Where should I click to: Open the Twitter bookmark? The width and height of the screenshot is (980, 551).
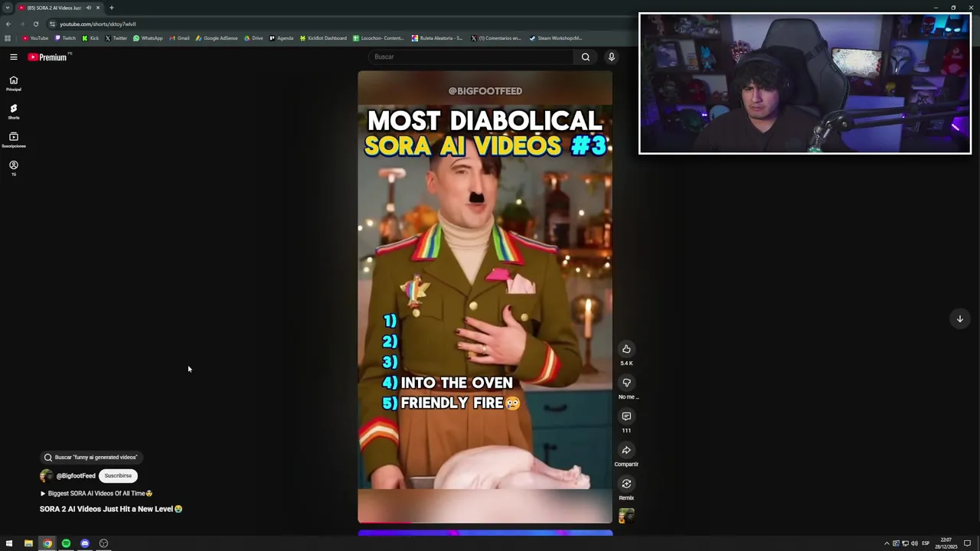click(x=116, y=38)
